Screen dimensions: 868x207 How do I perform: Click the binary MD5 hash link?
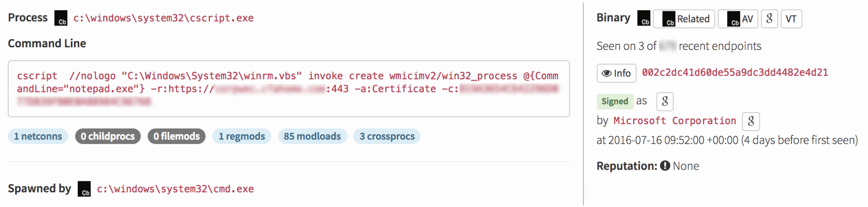(735, 72)
